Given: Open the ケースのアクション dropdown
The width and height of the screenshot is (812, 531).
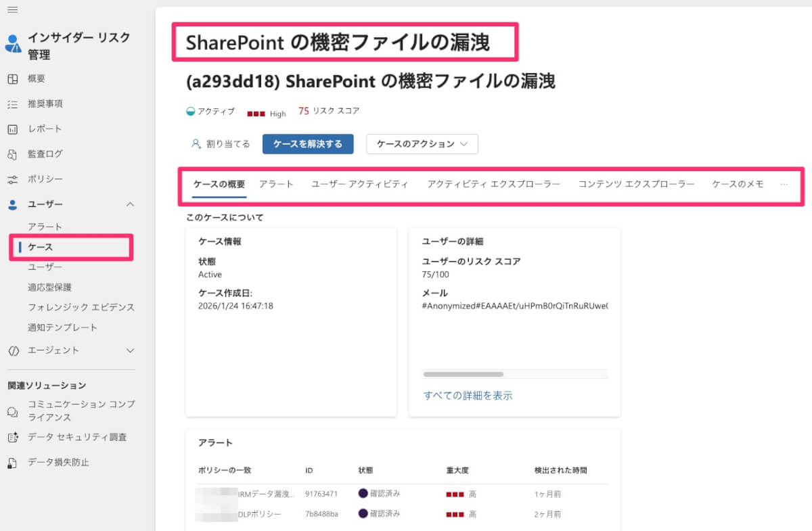Looking at the screenshot, I should [x=422, y=144].
